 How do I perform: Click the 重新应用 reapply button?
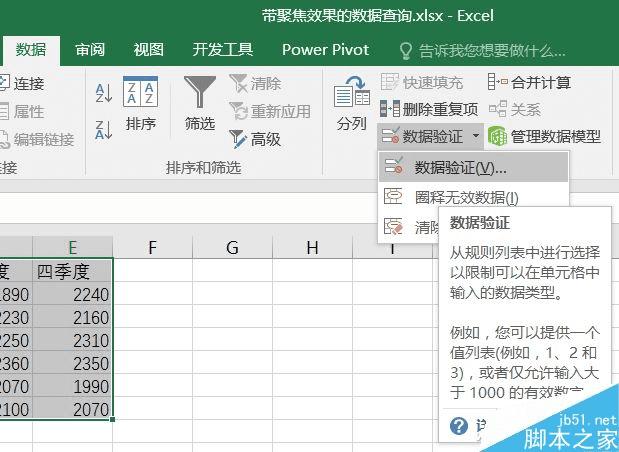270,111
